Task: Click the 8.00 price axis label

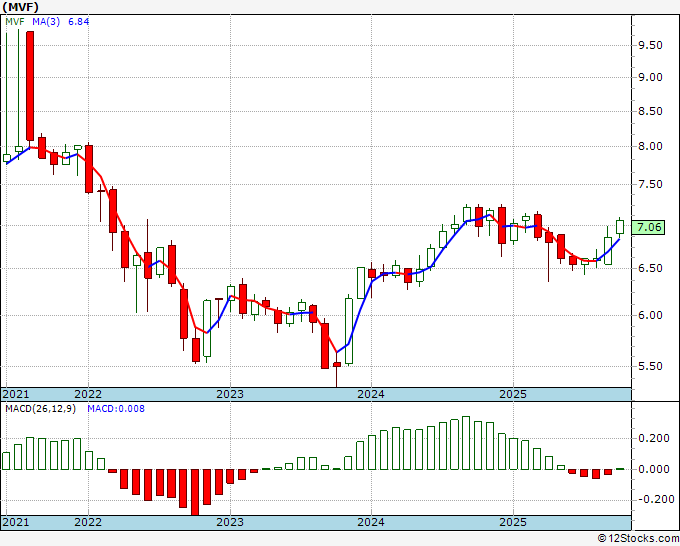Action: 650,146
